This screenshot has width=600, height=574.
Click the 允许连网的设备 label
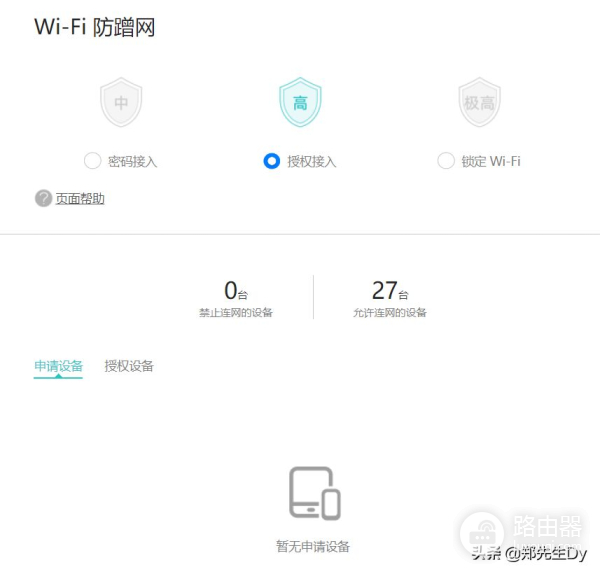point(390,313)
